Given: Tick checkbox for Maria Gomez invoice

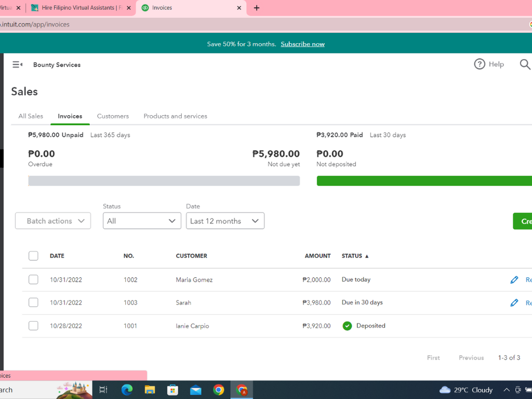Looking at the screenshot, I should click(33, 280).
